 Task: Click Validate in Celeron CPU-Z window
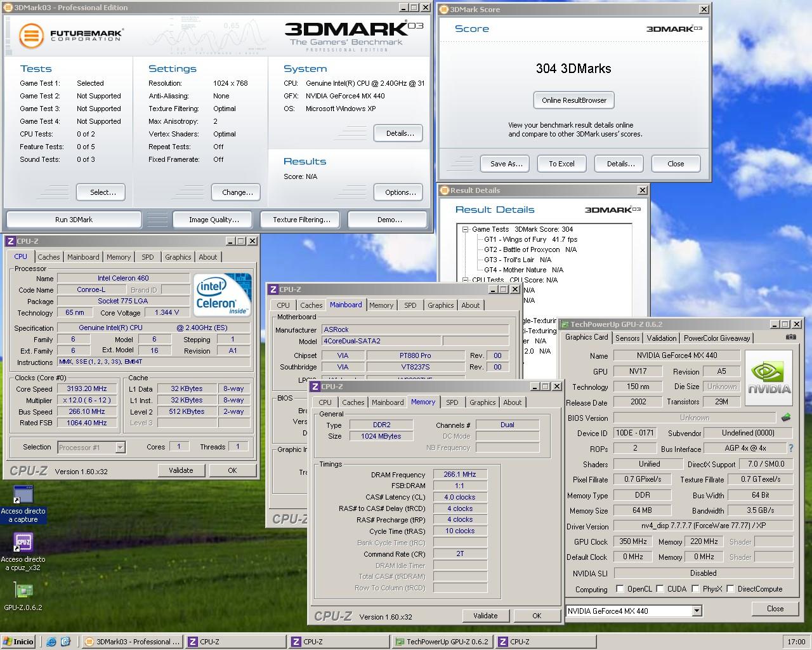[x=181, y=470]
